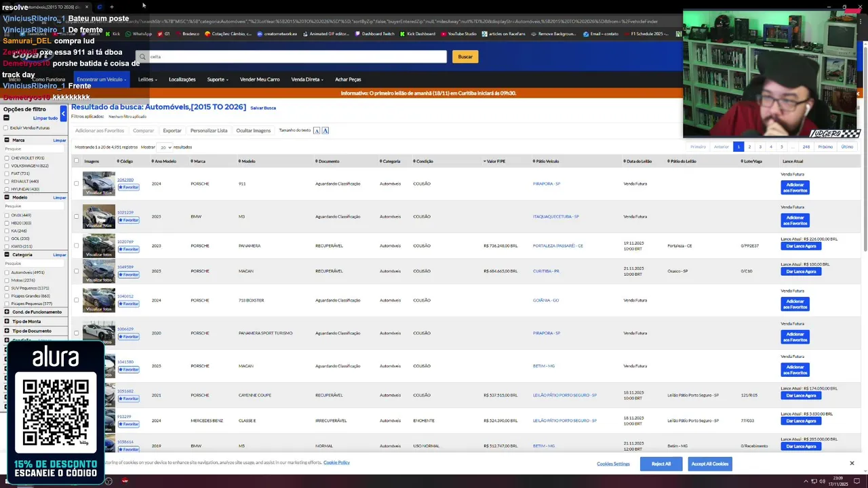The width and height of the screenshot is (868, 488).
Task: Open the Dashboard Twitch bookmark
Action: pyautogui.click(x=374, y=34)
